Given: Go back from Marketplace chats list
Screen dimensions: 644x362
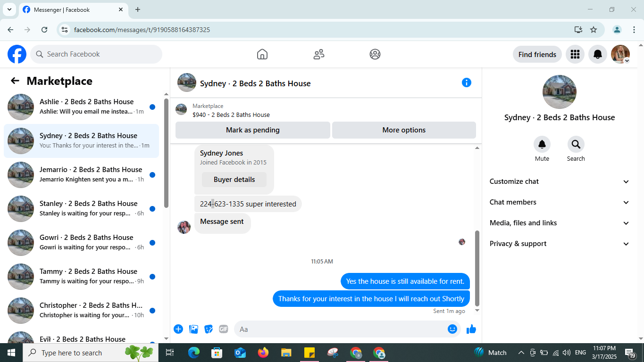Looking at the screenshot, I should pyautogui.click(x=15, y=81).
